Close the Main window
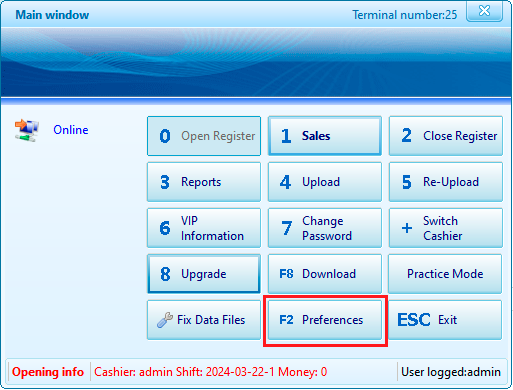Viewport: 513px width, 390px height. click(x=484, y=11)
